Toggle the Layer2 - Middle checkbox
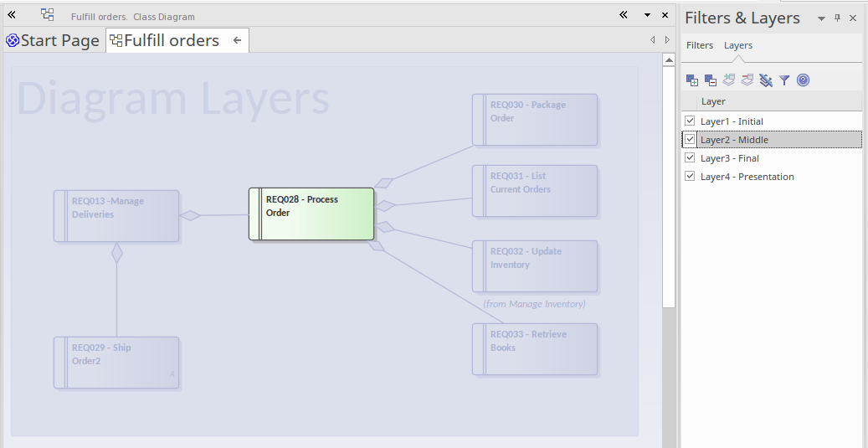The width and height of the screenshot is (868, 448). (x=690, y=140)
